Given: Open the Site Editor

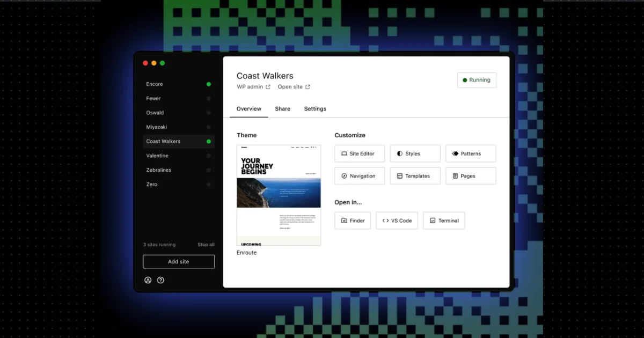Looking at the screenshot, I should (360, 153).
